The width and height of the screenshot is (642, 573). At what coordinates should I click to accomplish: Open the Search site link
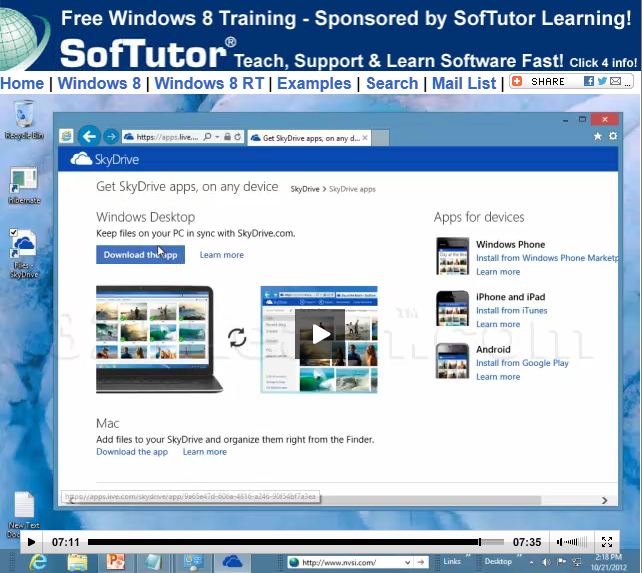coord(392,84)
